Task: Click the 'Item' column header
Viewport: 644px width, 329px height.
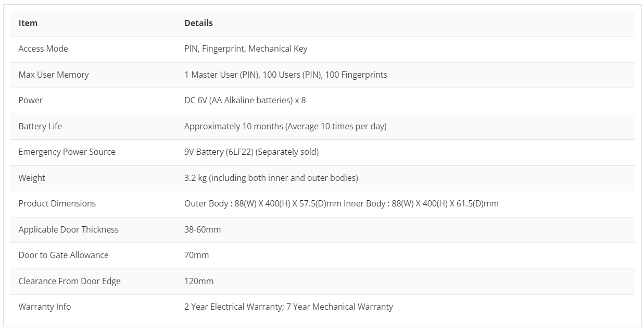Action: pyautogui.click(x=28, y=23)
